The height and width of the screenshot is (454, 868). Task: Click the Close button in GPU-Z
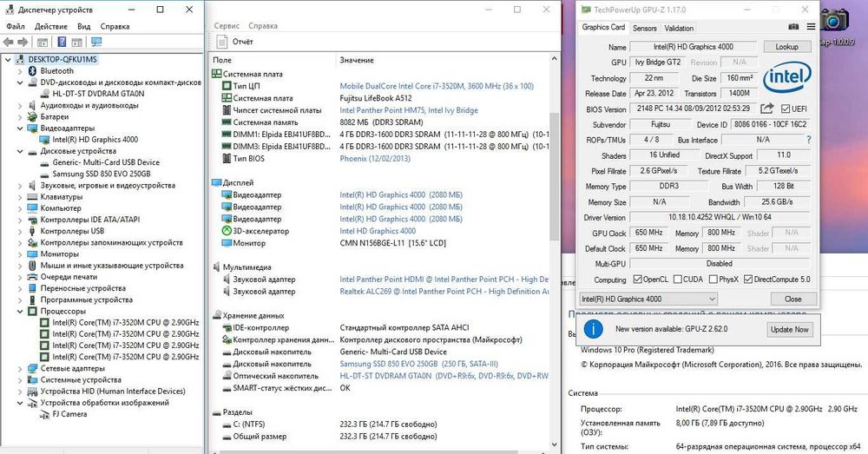(x=792, y=299)
